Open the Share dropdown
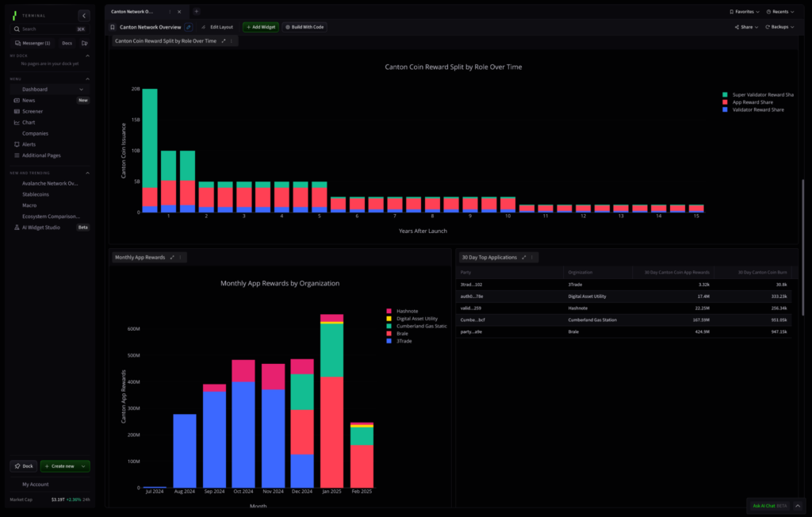This screenshot has width=812, height=517. tap(746, 27)
